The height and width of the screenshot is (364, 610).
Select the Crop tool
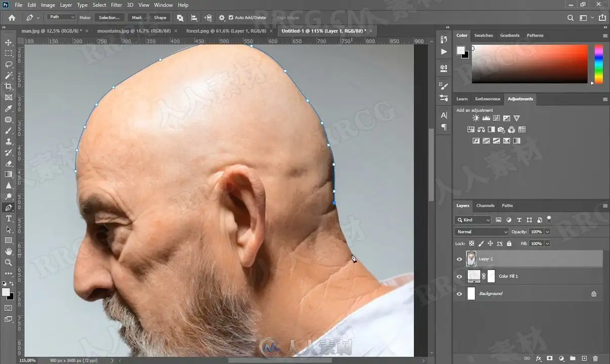pos(9,86)
